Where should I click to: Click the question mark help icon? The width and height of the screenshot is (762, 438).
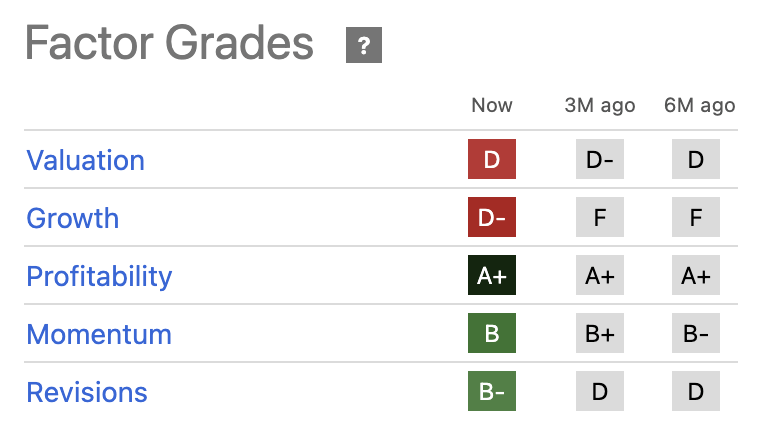pos(364,46)
